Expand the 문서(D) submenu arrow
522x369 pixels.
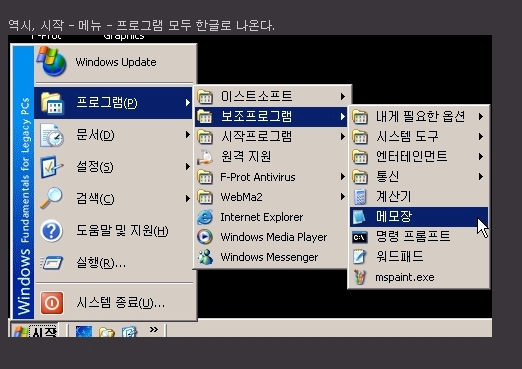188,135
